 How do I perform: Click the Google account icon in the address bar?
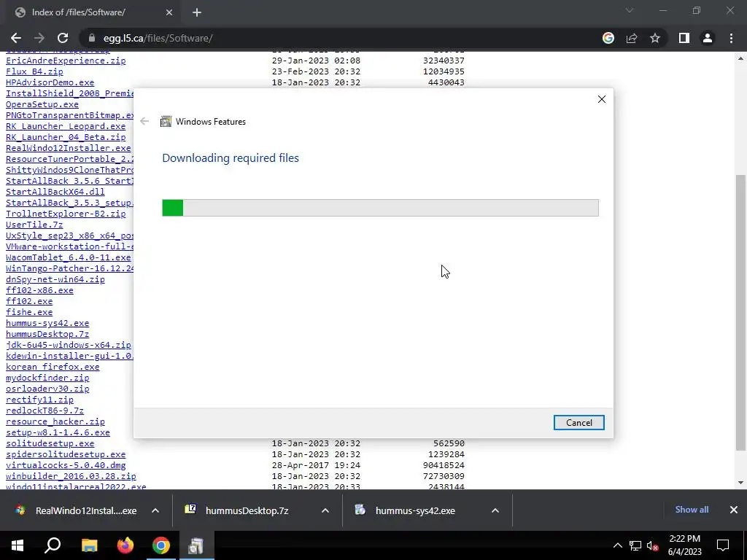(x=608, y=38)
